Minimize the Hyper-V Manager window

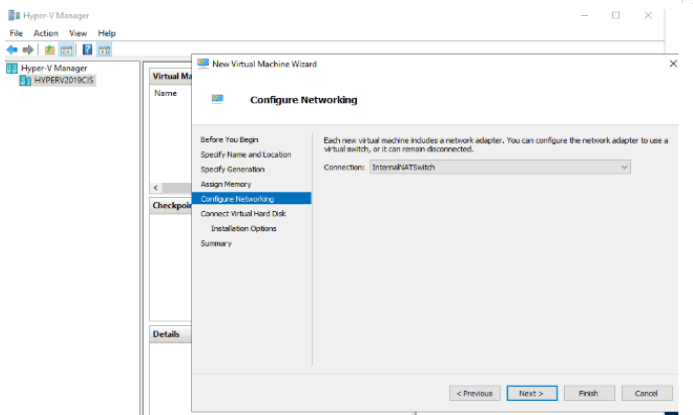[584, 15]
